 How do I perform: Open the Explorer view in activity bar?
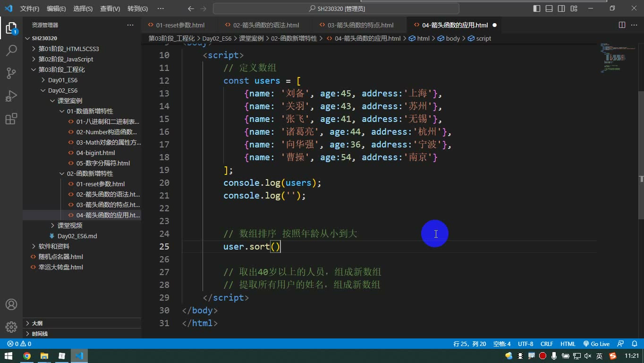11,28
